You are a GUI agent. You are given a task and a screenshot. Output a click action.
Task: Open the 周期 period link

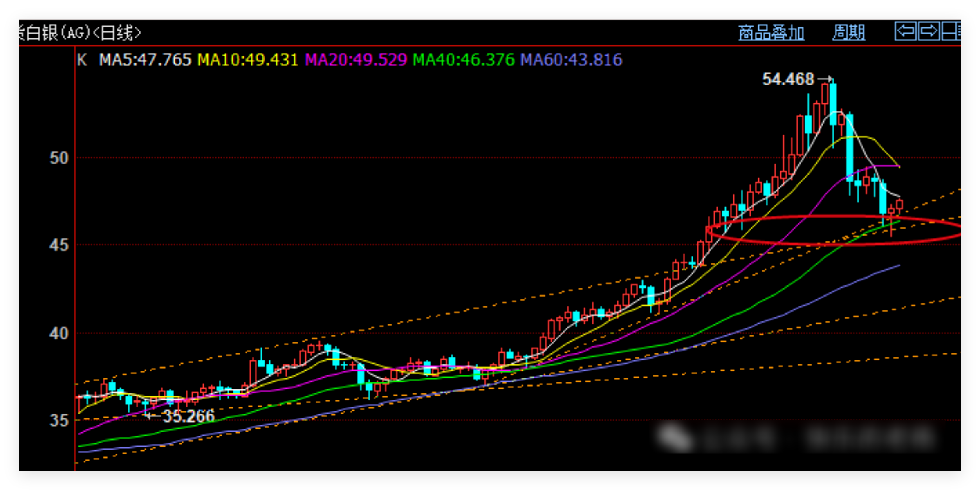pos(849,32)
